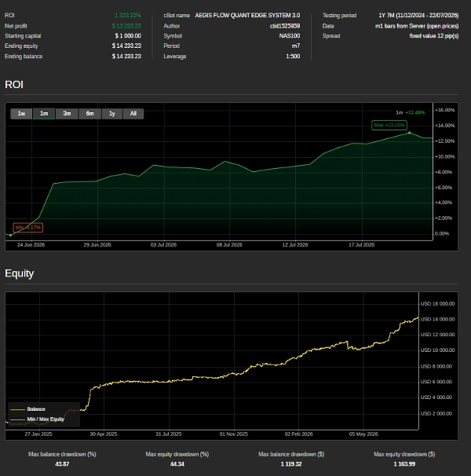Click the ROI section heading
Image resolution: width=471 pixels, height=476 pixels.
14,84
